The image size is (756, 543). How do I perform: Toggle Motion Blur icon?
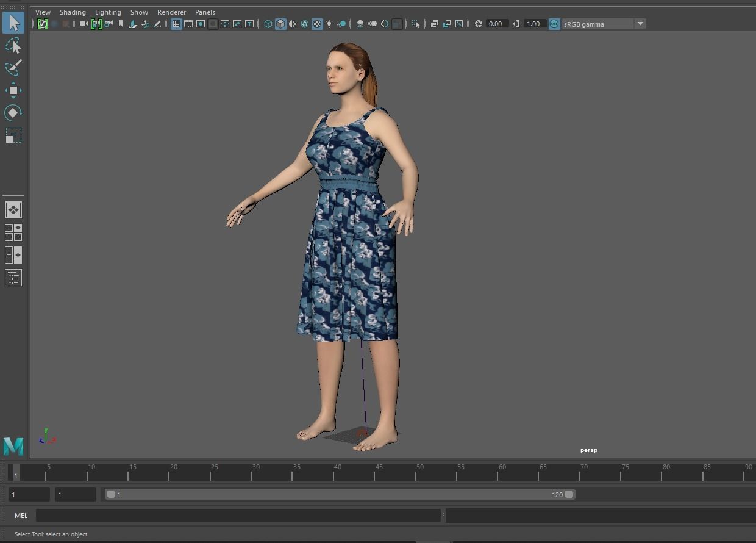tap(373, 24)
